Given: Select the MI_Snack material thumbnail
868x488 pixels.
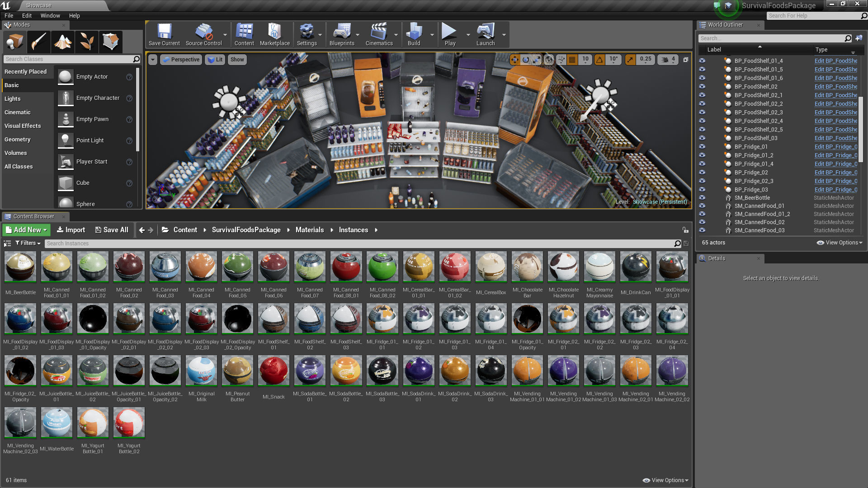Looking at the screenshot, I should click(274, 371).
